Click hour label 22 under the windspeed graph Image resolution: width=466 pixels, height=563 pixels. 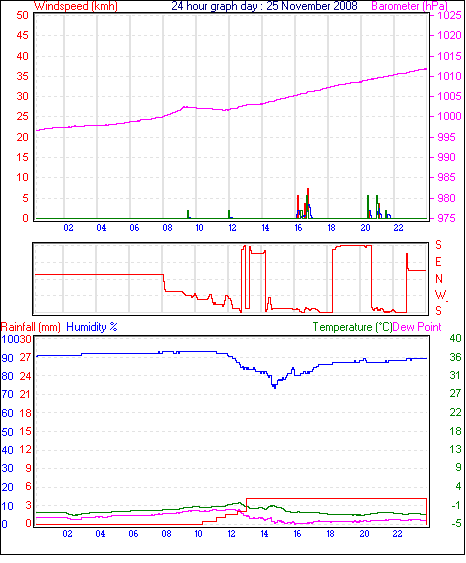[398, 228]
